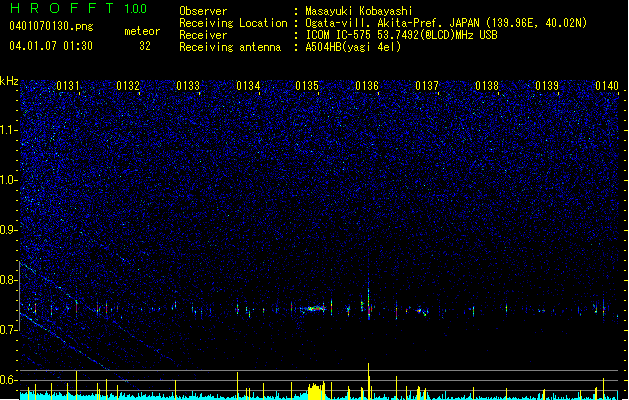Image resolution: width=629 pixels, height=400 pixels.
Task: Click the 0133 time marker
Action: pos(188,86)
